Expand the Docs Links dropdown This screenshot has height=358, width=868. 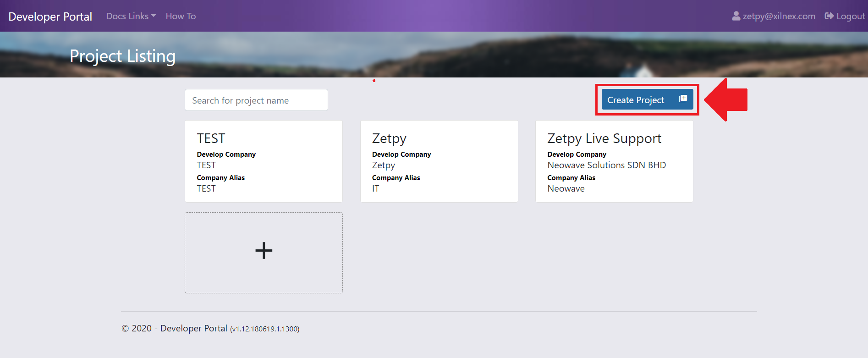131,16
